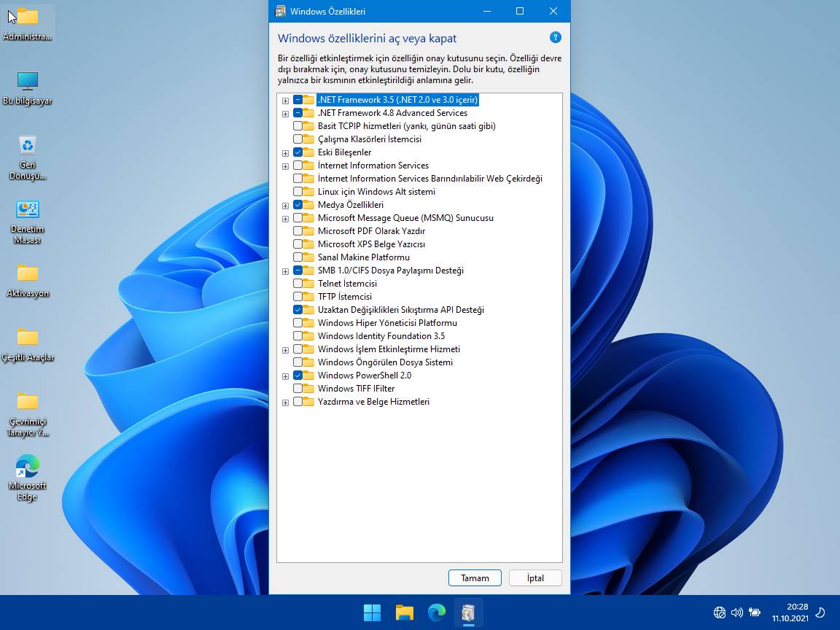Click the Tamam button
The height and width of the screenshot is (630, 840).
point(475,578)
